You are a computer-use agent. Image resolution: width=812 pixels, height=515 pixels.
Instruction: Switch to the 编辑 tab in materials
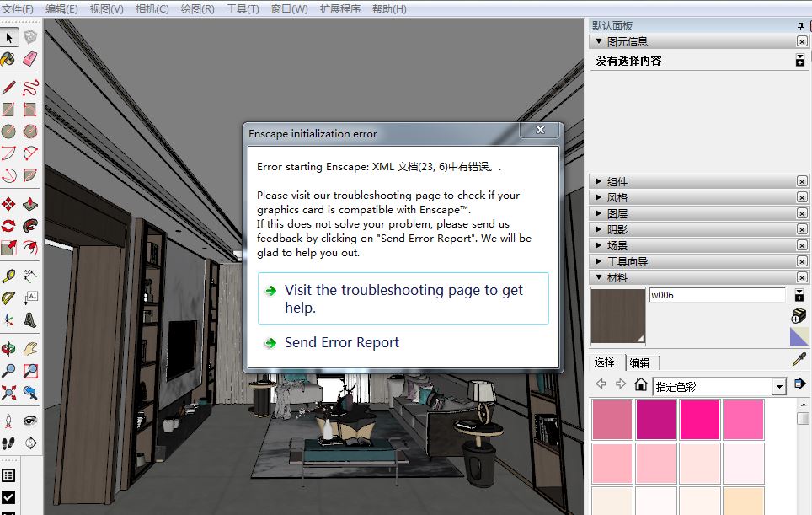pos(640,363)
